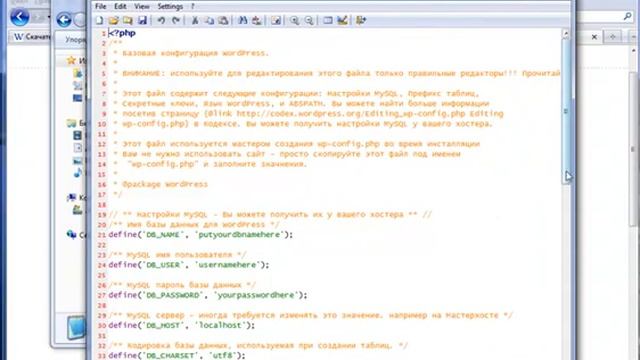This screenshot has width=640, height=360.
Task: Paste from clipboard using the toolbar icon
Action: click(223, 20)
